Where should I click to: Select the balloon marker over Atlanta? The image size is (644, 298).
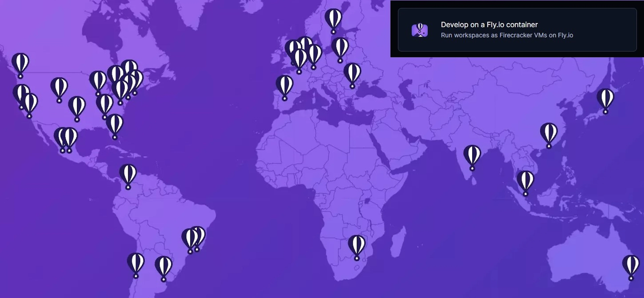point(104,106)
